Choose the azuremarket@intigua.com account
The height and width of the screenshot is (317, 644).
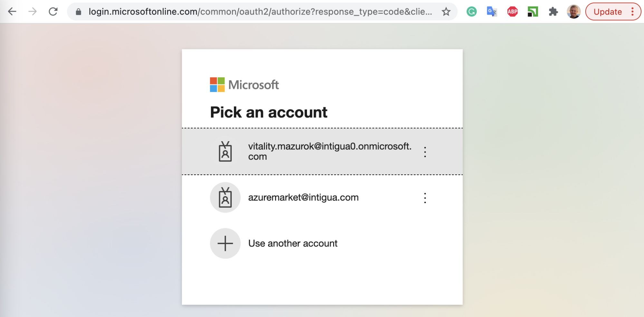pyautogui.click(x=303, y=197)
